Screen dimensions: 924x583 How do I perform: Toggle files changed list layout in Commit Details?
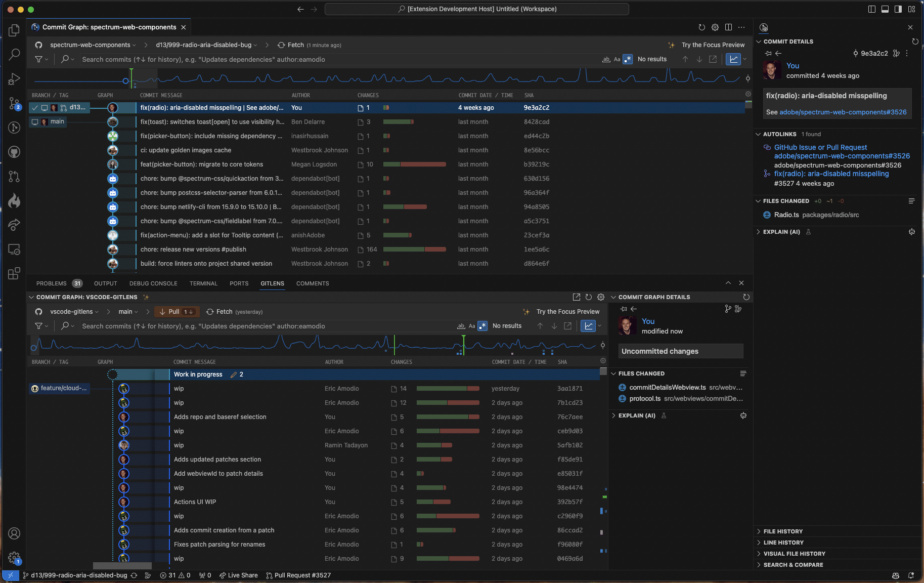point(911,201)
